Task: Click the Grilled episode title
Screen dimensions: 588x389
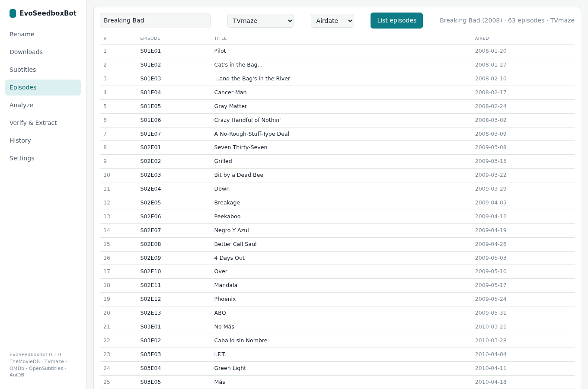Action: pyautogui.click(x=223, y=161)
